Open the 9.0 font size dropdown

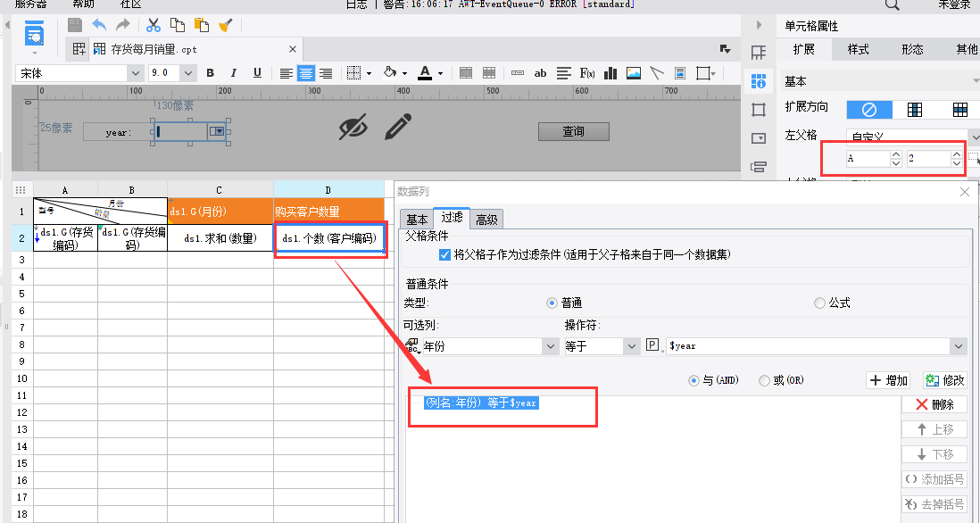(x=188, y=73)
